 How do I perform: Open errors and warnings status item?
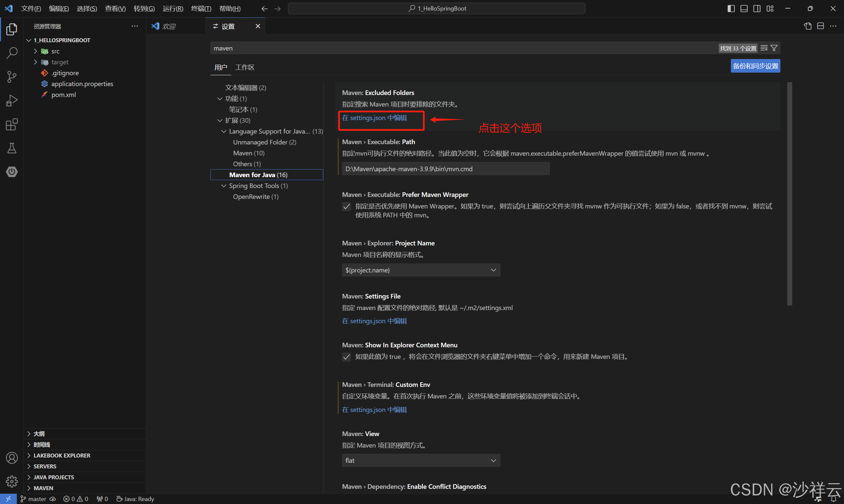pyautogui.click(x=76, y=499)
